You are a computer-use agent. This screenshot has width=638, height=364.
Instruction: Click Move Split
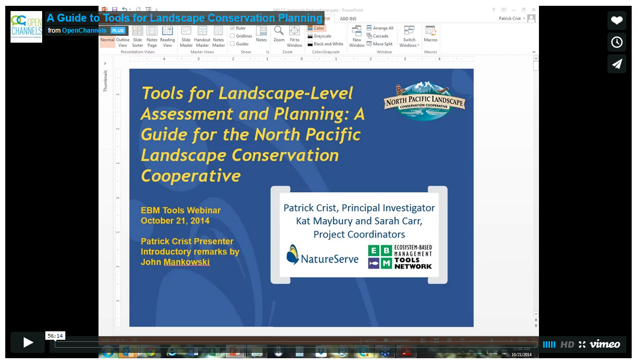380,44
